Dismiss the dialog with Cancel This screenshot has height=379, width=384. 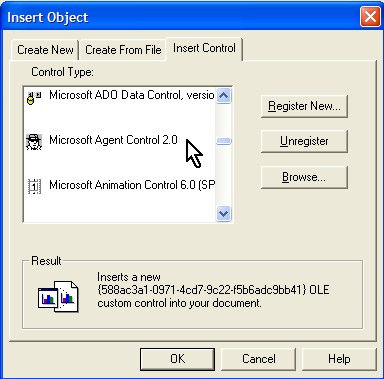coord(259,359)
